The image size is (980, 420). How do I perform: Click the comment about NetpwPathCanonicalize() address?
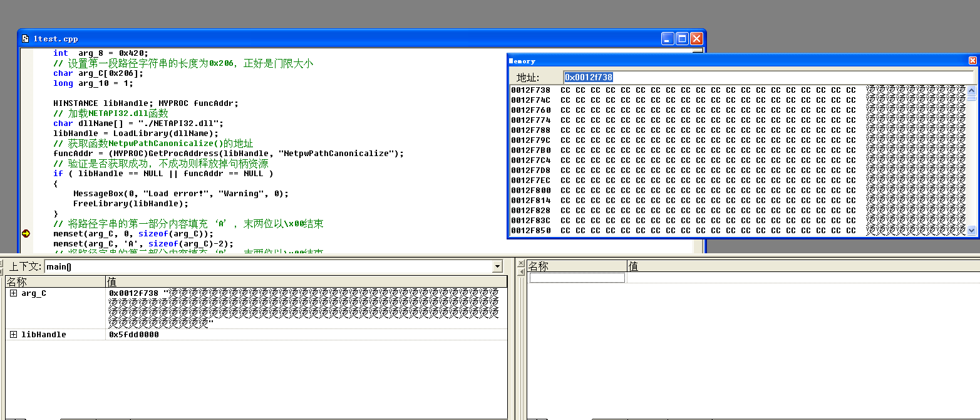tap(153, 144)
